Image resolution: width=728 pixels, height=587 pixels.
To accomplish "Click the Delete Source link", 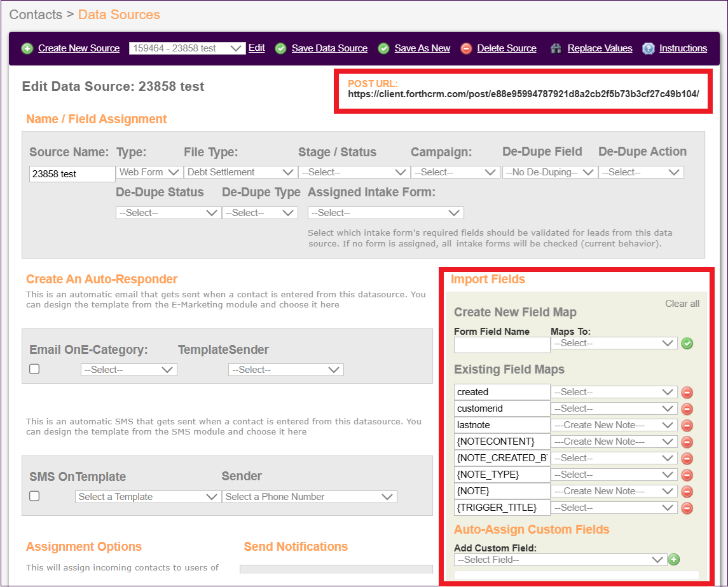I will click(507, 48).
